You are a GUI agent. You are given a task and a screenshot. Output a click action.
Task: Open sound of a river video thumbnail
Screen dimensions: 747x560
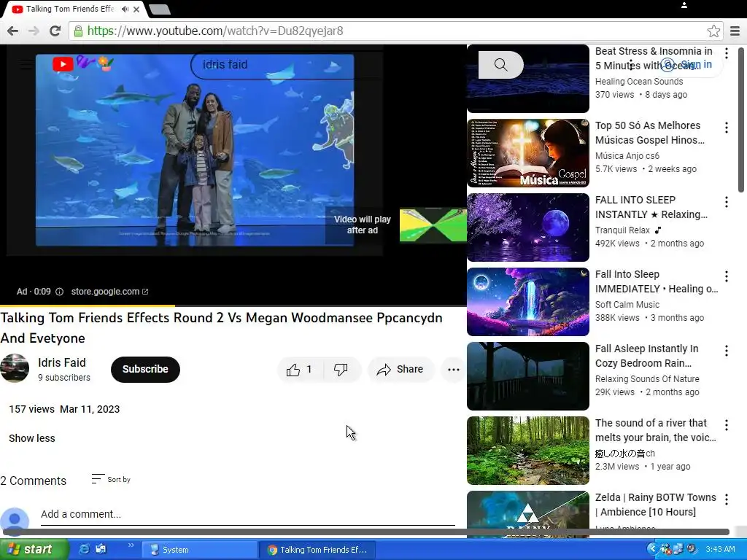click(528, 451)
